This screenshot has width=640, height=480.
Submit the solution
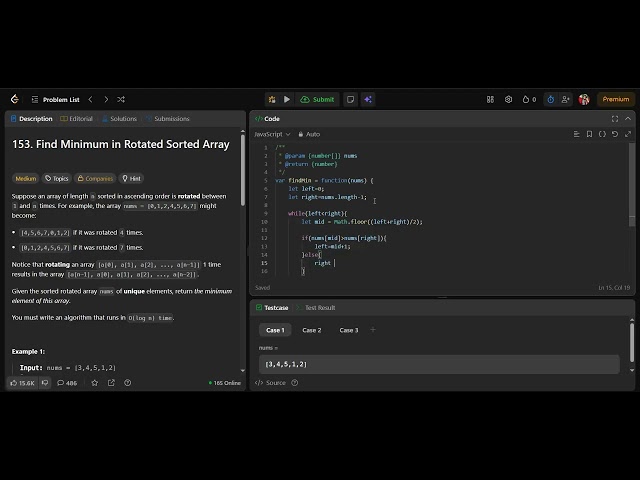318,100
